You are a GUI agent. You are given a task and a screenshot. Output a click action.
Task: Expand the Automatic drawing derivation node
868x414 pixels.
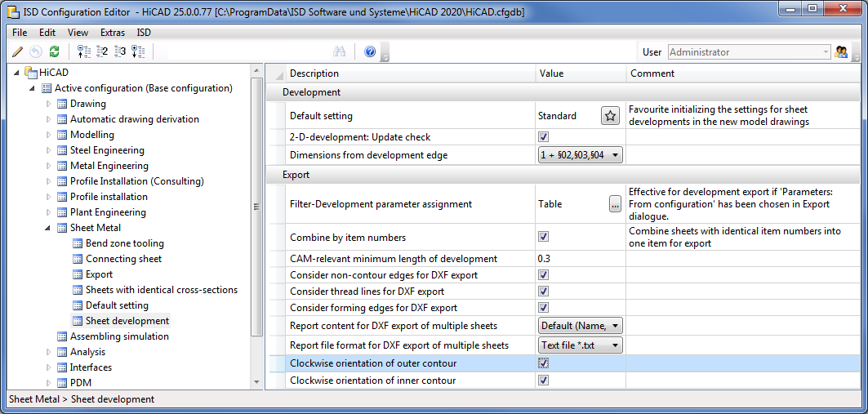tap(48, 119)
